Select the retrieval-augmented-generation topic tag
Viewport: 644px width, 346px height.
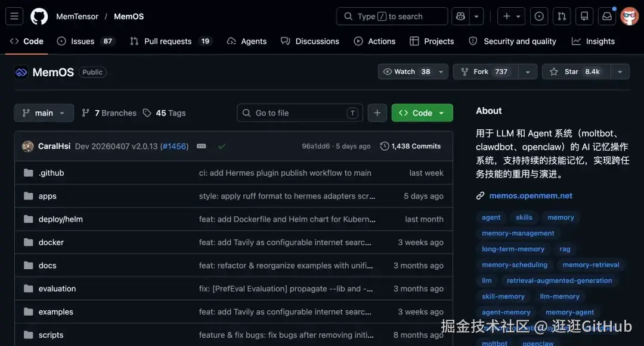(x=559, y=281)
